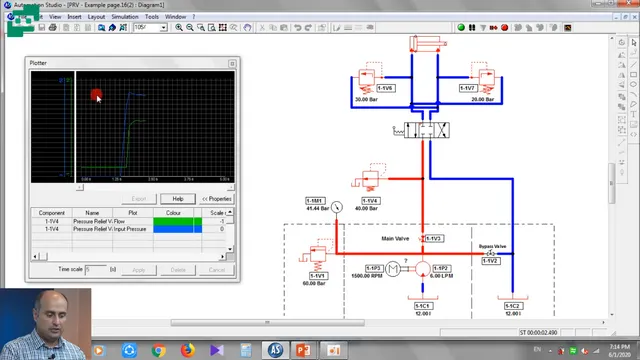Screen dimensions: 640x360
Task: Open the zoom percentage dropdown
Action: tap(163, 27)
